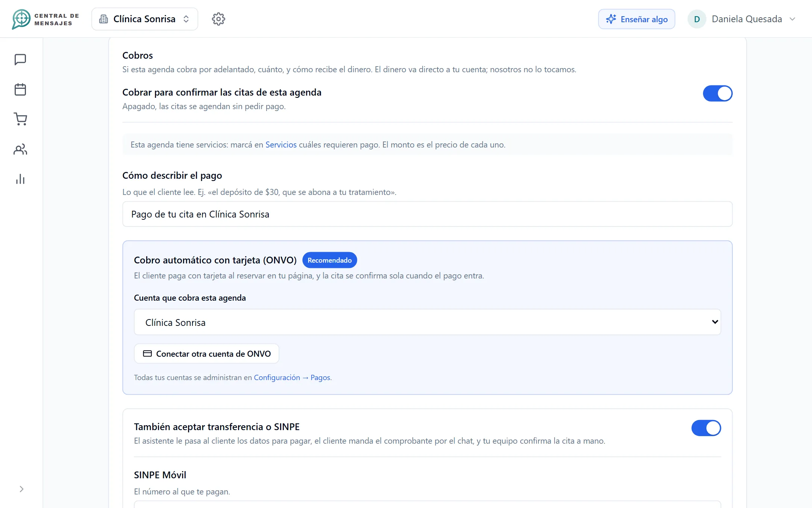Open the contacts people icon in sidebar
The image size is (812, 508).
coord(20,149)
